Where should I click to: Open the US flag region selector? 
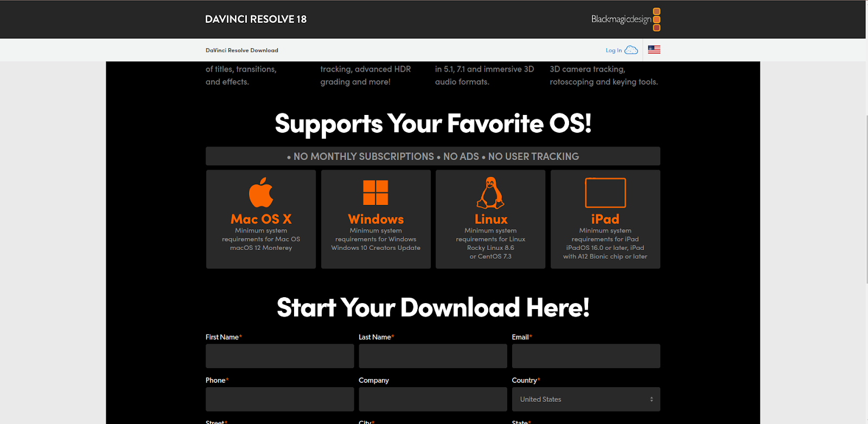coord(654,50)
